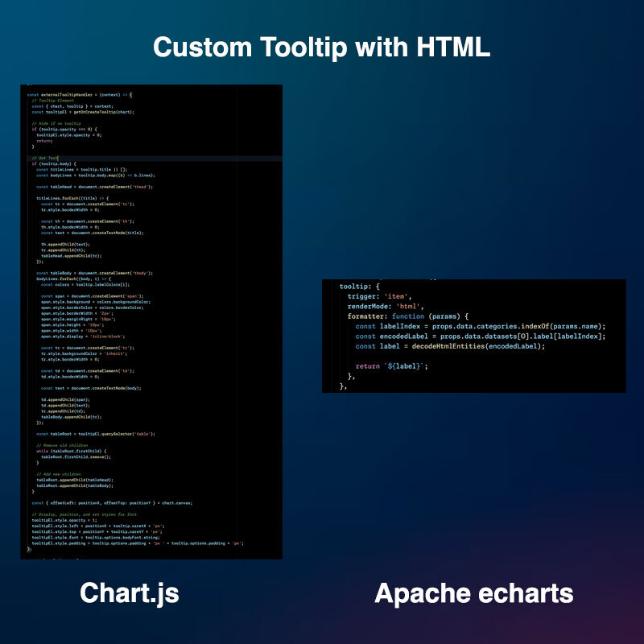Click the "tr.style.backgroundColor = 'inherit';" line
This screenshot has height=644, width=644.
click(x=84, y=353)
